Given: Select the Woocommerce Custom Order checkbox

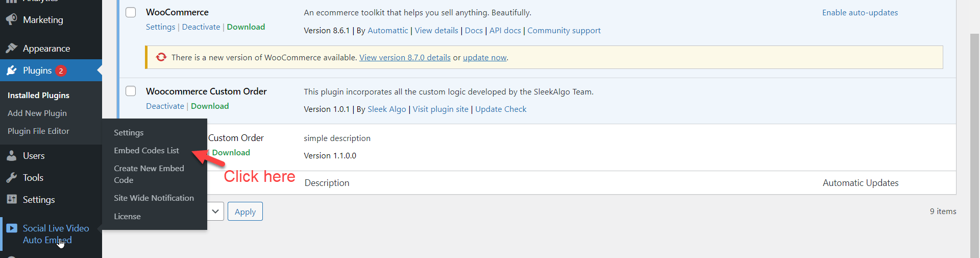Looking at the screenshot, I should click(x=131, y=91).
